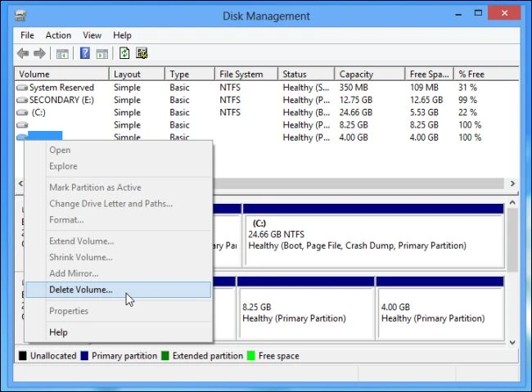Click the last toolbar icon beside Refresh

(142, 54)
